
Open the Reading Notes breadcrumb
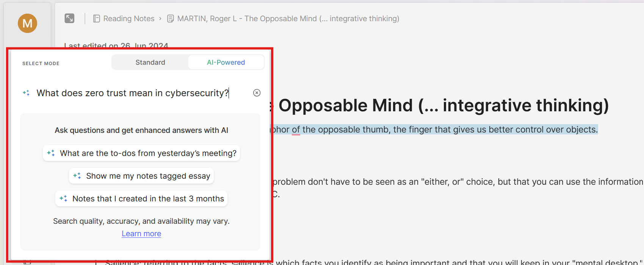tap(129, 19)
